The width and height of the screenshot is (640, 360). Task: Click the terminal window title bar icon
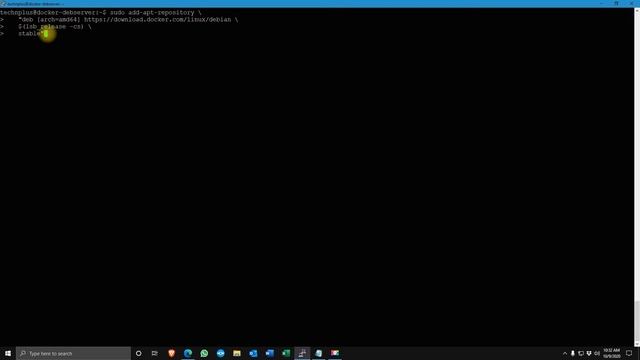click(x=3, y=3)
